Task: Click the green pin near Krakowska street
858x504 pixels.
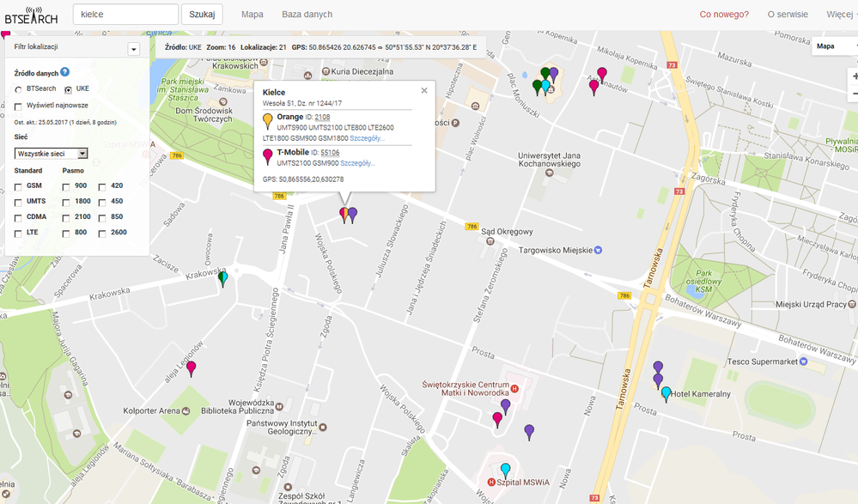Action: (223, 277)
